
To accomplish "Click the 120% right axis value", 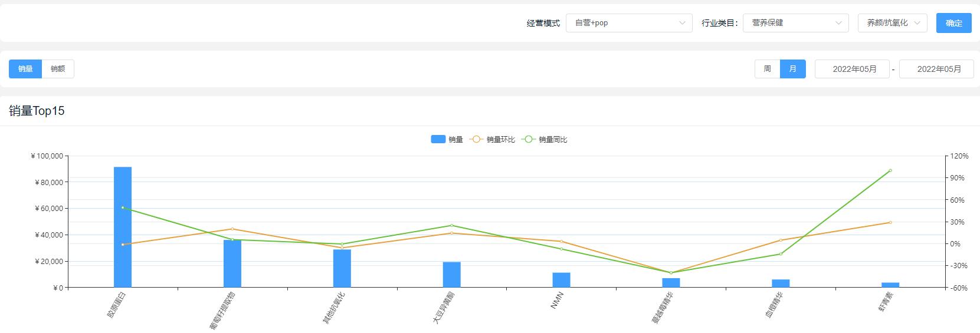I will 959,156.
